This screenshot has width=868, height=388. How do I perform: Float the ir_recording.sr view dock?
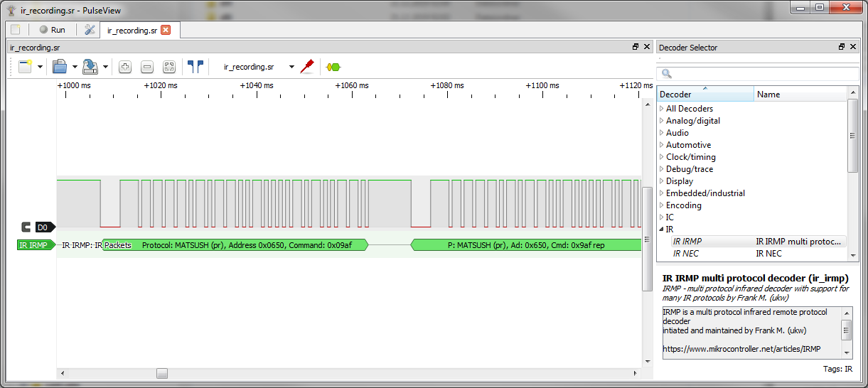[636, 47]
